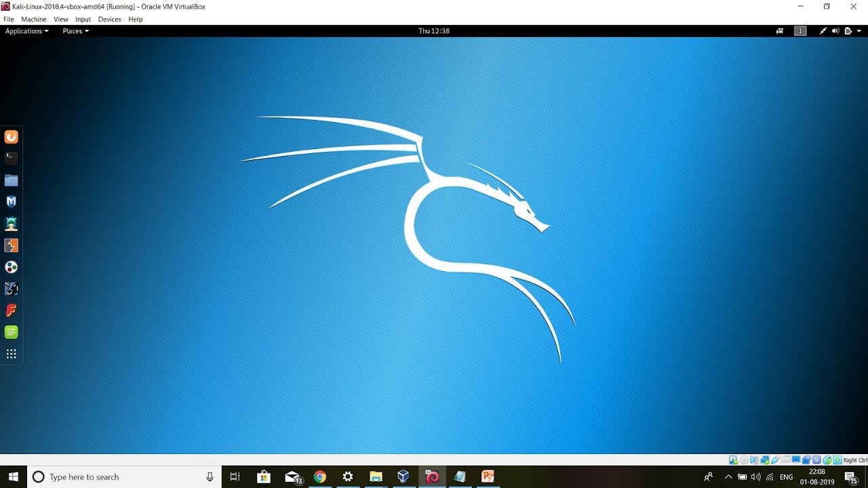This screenshot has height=488, width=868.
Task: Open File Explorer from taskbar
Action: click(376, 477)
